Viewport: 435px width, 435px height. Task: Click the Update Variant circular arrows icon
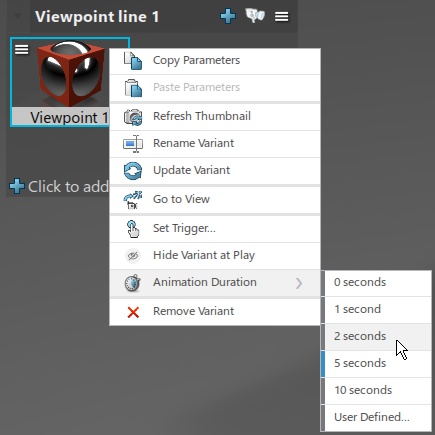(133, 171)
